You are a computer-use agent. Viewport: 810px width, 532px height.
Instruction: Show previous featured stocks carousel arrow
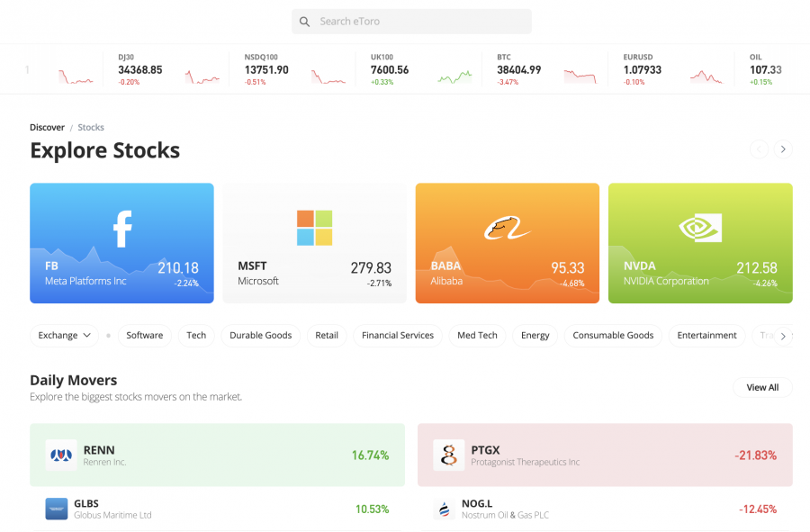(759, 149)
